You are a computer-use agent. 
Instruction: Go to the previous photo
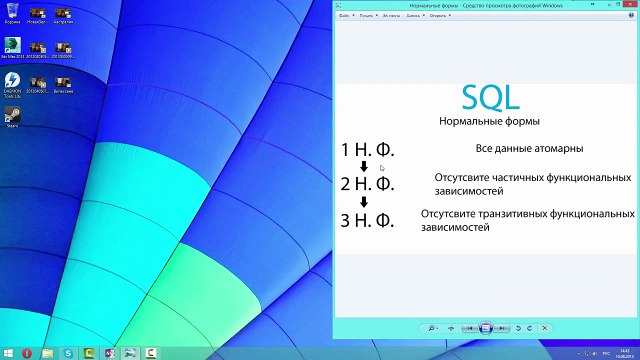(470, 328)
